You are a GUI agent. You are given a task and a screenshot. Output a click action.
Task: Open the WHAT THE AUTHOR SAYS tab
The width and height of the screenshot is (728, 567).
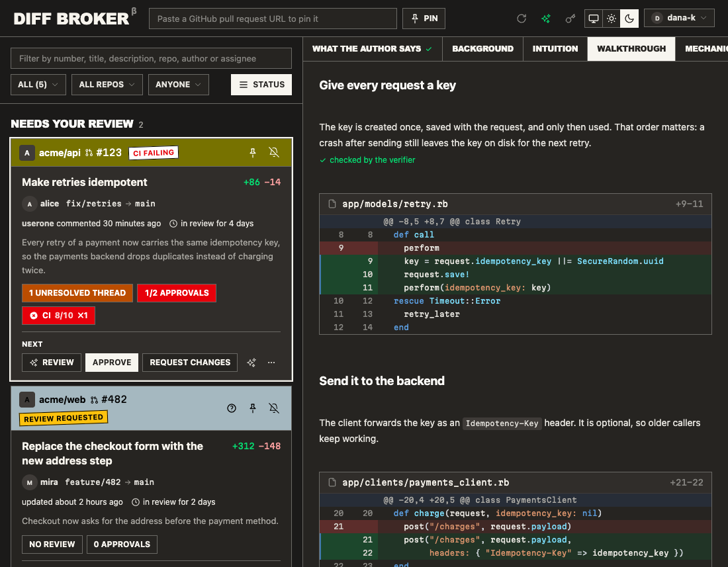[373, 49]
